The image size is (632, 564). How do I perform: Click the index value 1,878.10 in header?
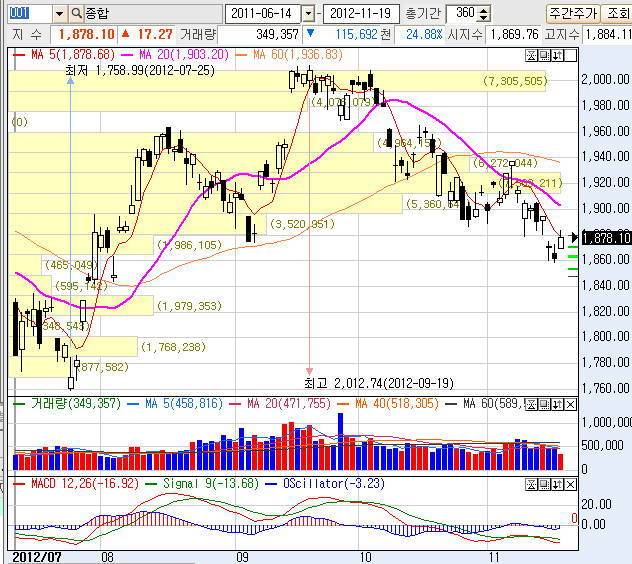[87, 34]
